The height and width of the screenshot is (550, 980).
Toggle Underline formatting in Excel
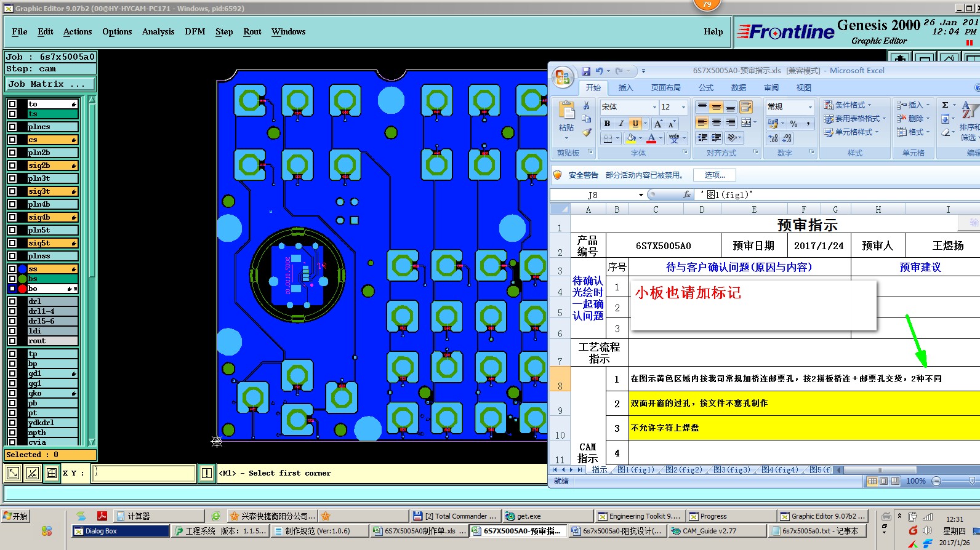click(x=635, y=124)
